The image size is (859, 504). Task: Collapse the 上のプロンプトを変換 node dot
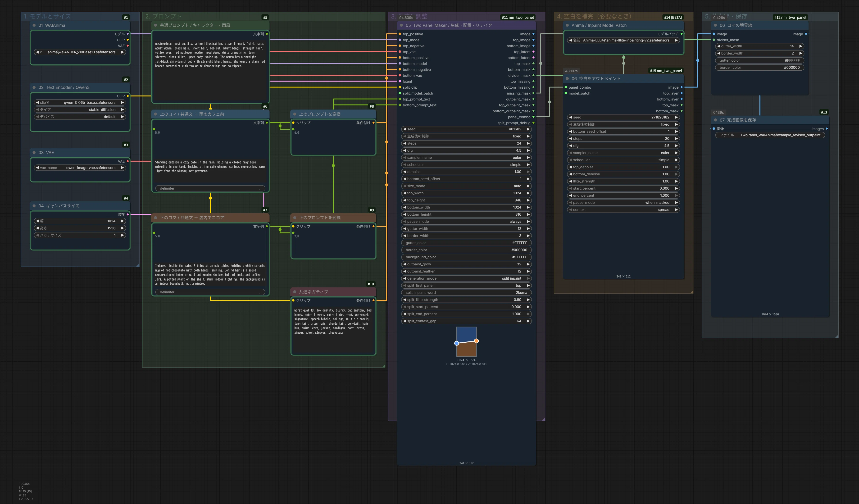295,114
